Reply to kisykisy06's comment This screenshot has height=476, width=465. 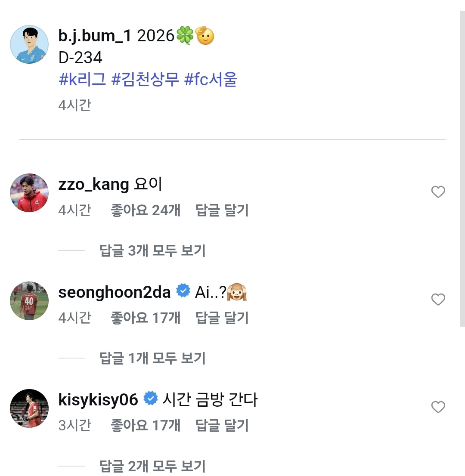pos(222,426)
